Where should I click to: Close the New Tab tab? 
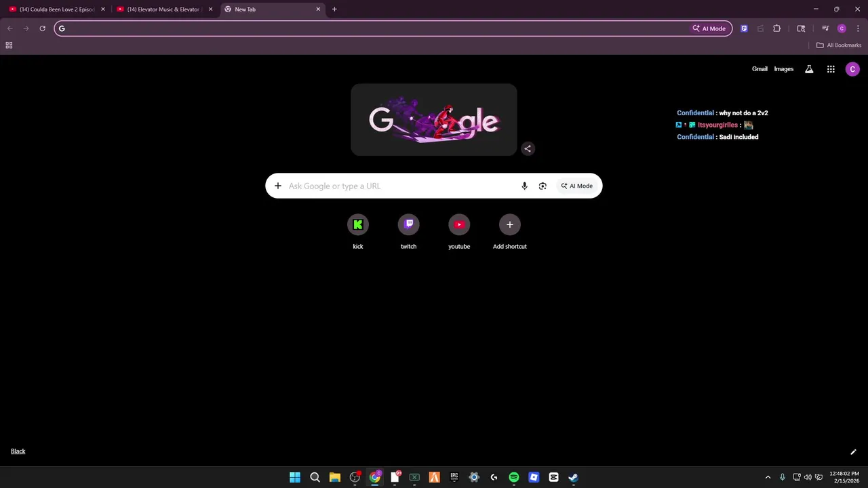[318, 9]
